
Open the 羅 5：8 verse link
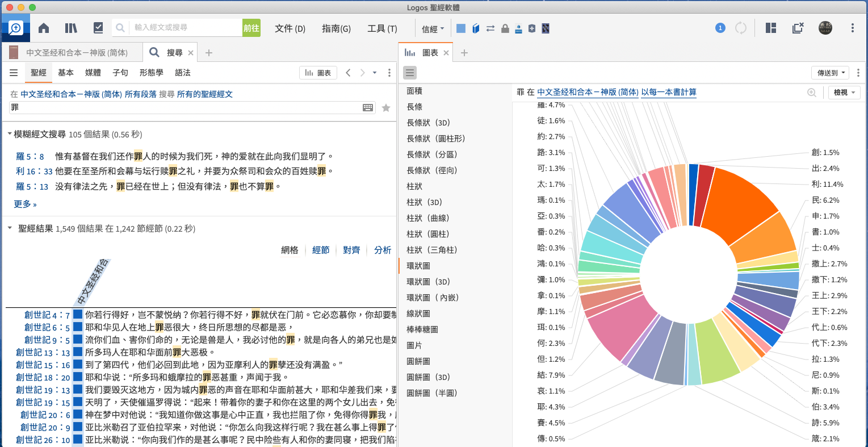30,156
